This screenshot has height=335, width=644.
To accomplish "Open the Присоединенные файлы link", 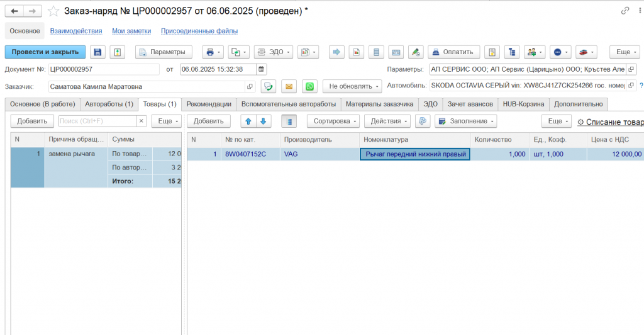I will tap(199, 31).
